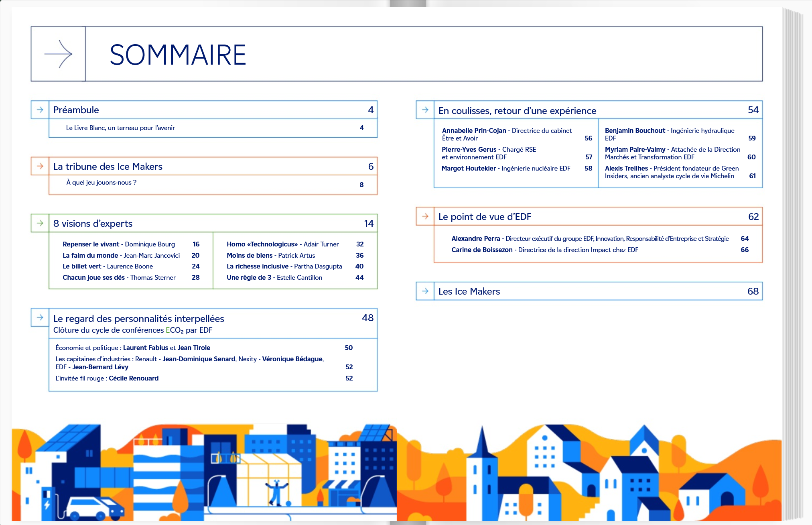Open Alexandre Perra entry
Image resolution: width=812 pixels, height=525 pixels.
(x=590, y=238)
